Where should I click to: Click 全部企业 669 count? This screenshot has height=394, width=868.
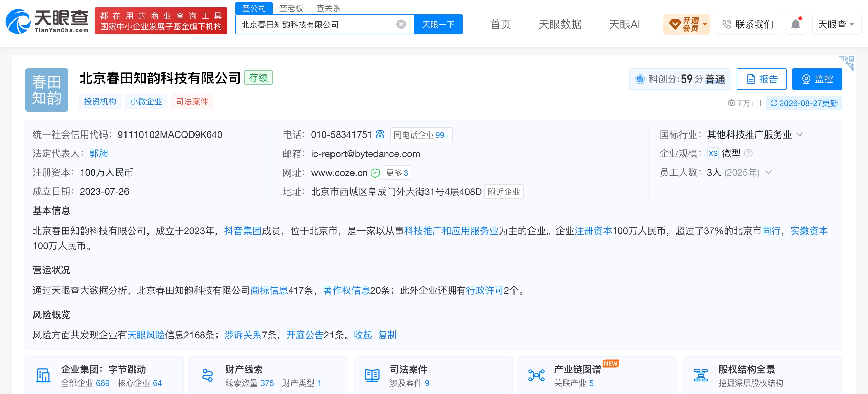(85, 383)
